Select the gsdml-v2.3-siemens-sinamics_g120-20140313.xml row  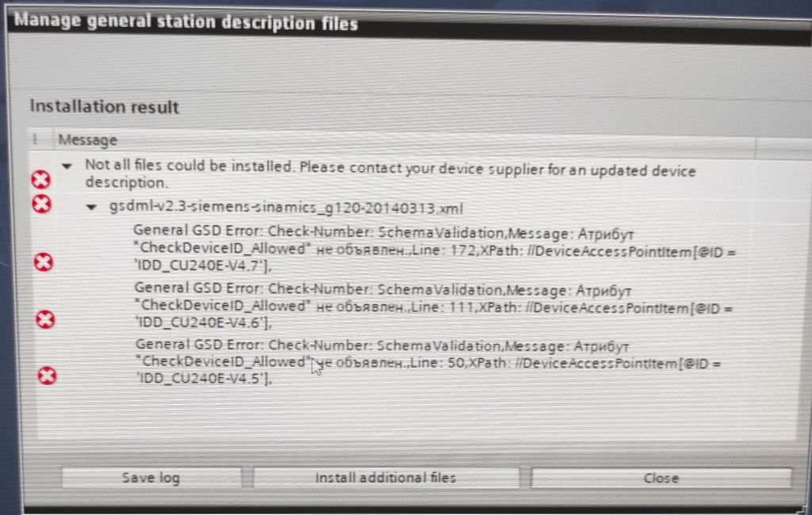(x=285, y=208)
